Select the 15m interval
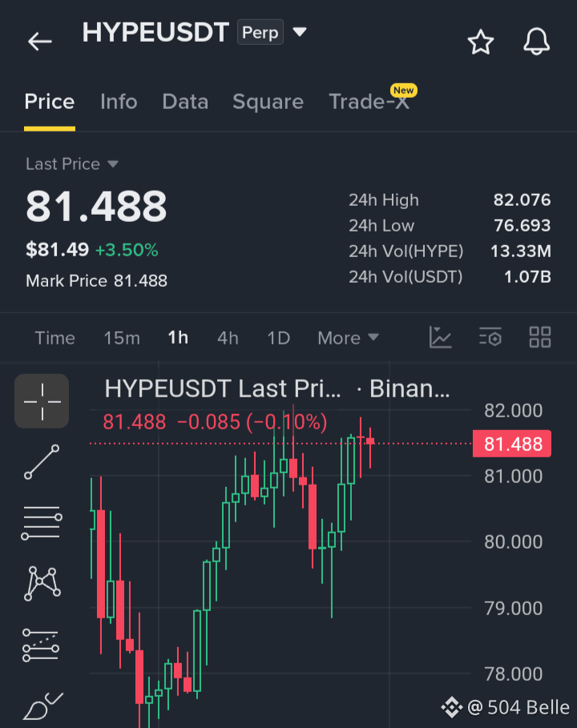The width and height of the screenshot is (577, 728). 122,338
